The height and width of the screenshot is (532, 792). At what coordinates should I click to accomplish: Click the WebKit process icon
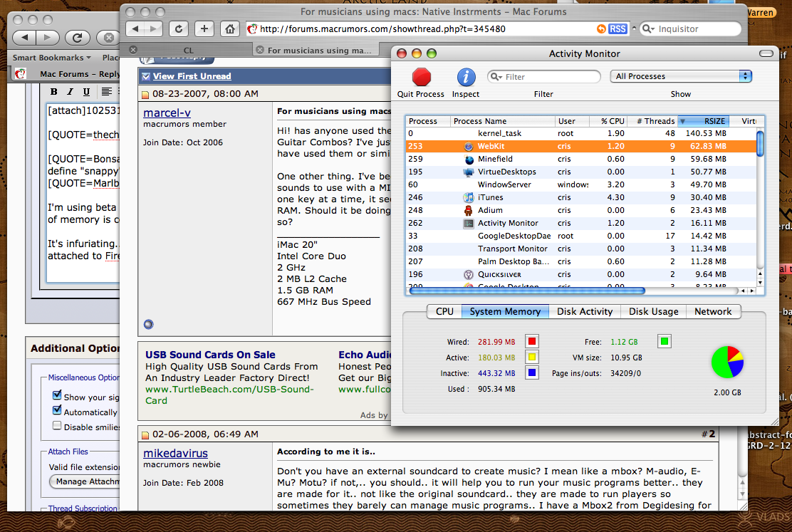coord(469,147)
